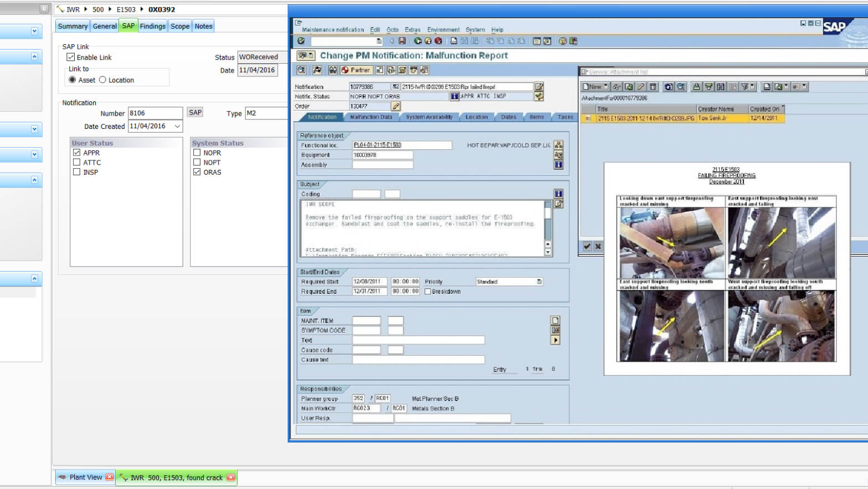868x489 pixels.
Task: Click the Notification Number input field
Action: 155,113
